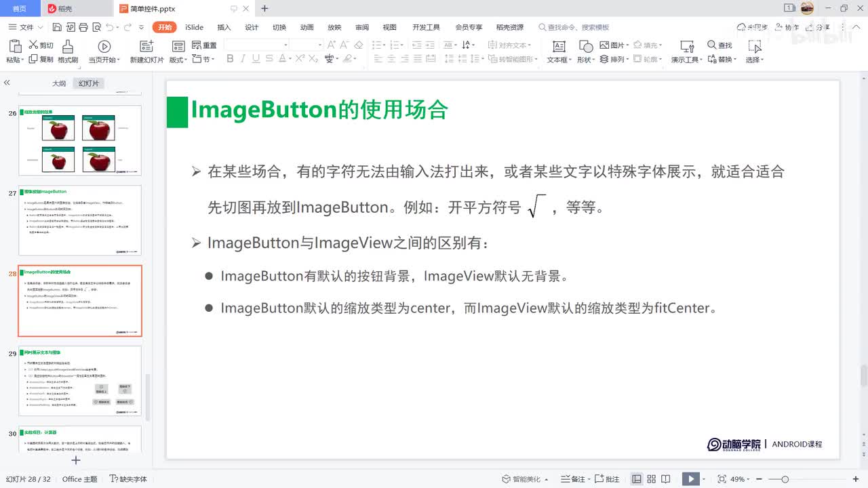Toggle Superscript formatting
Image resolution: width=868 pixels, height=488 pixels.
(x=300, y=59)
